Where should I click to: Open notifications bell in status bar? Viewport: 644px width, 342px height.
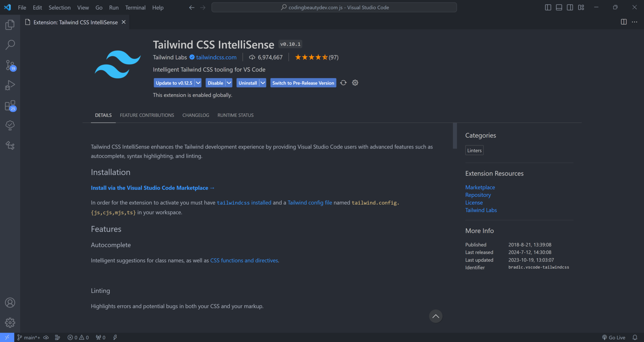click(635, 337)
